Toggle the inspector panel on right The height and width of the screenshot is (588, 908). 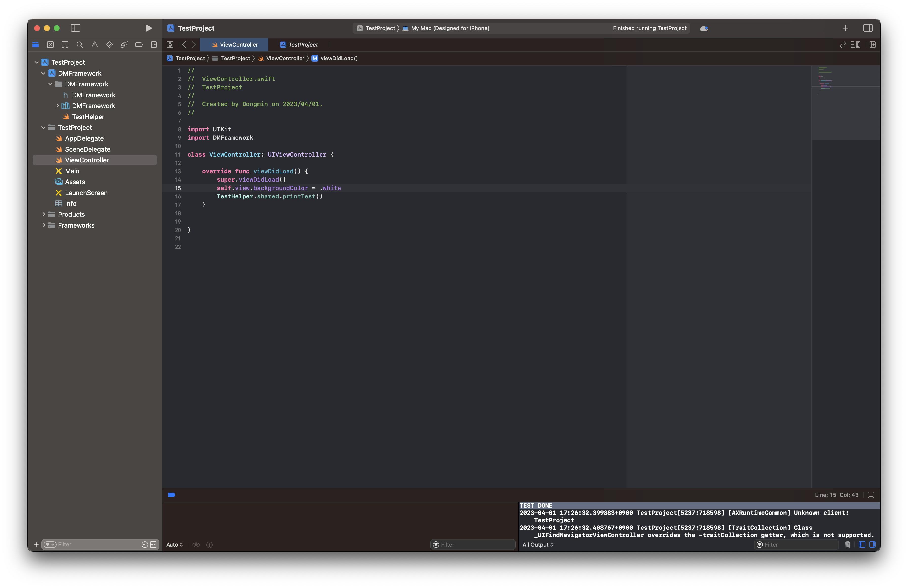tap(868, 28)
